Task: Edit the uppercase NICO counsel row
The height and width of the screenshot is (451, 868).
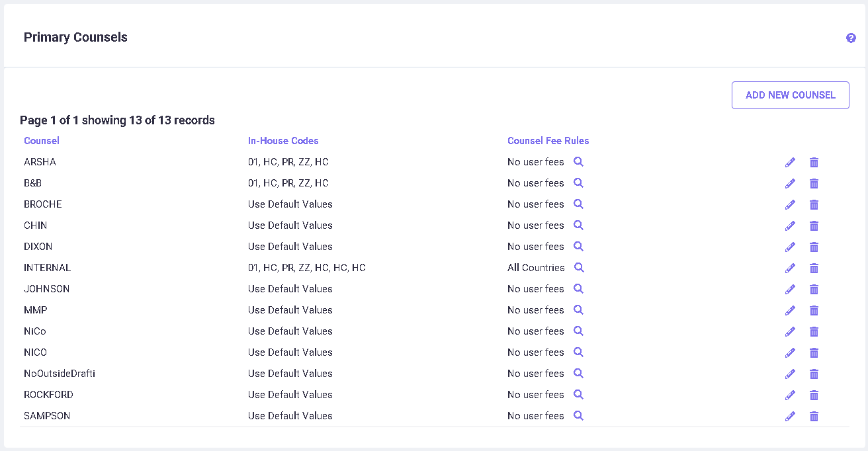Action: click(790, 353)
